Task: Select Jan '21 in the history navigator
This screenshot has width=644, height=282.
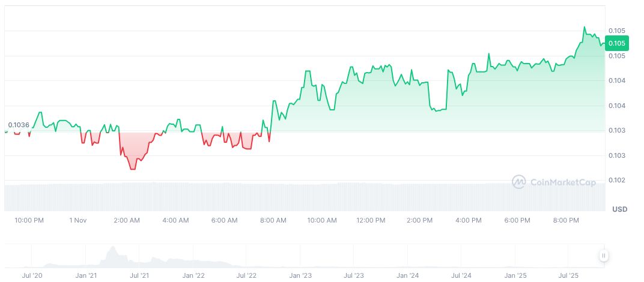Action: click(87, 275)
